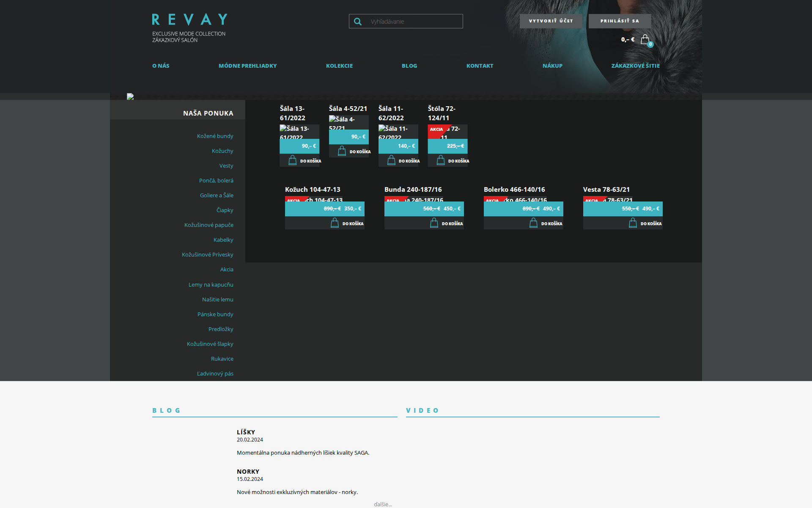The height and width of the screenshot is (508, 812).
Task: Click bag icon under Kožuch 104-47-13
Action: point(335,223)
